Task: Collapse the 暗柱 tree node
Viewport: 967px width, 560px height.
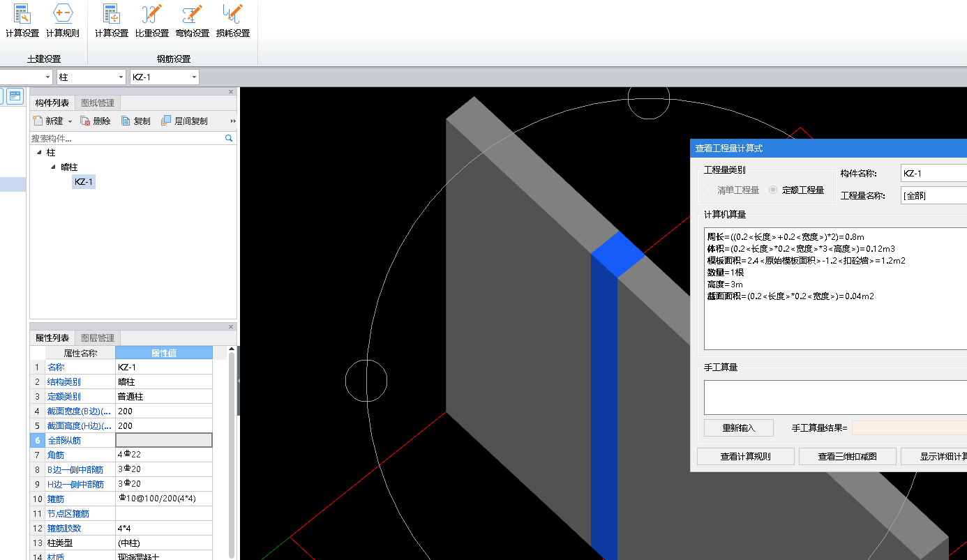Action: tap(53, 167)
